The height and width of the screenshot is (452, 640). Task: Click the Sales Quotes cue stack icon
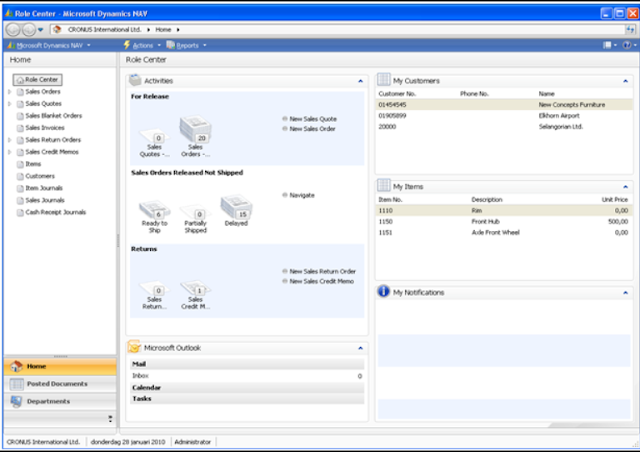[154, 136]
